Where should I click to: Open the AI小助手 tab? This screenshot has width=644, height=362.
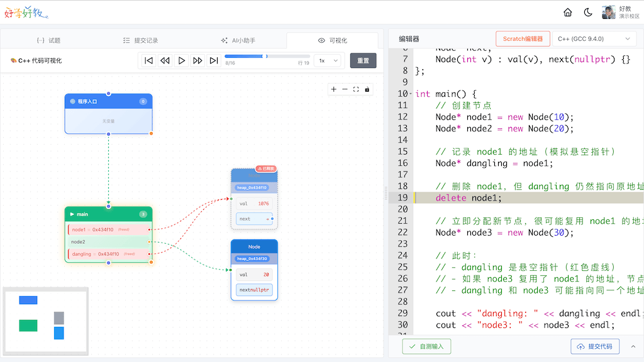[x=238, y=40]
